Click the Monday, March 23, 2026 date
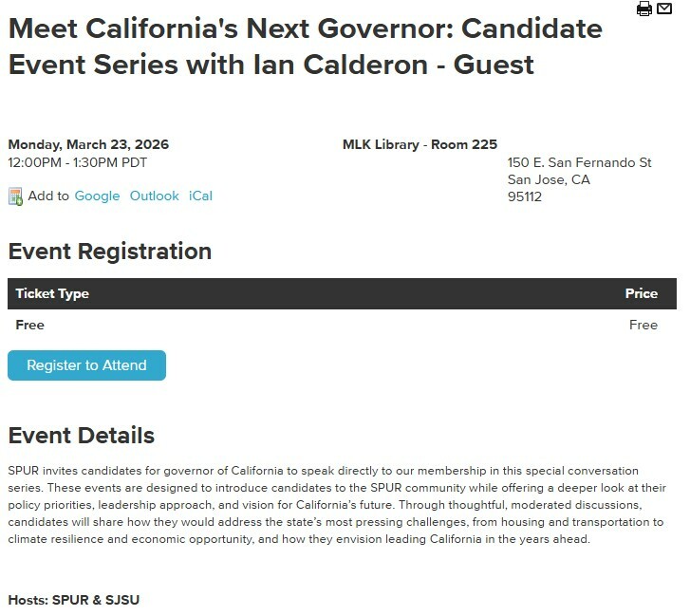Screen dimensions: 690x616 [x=88, y=145]
